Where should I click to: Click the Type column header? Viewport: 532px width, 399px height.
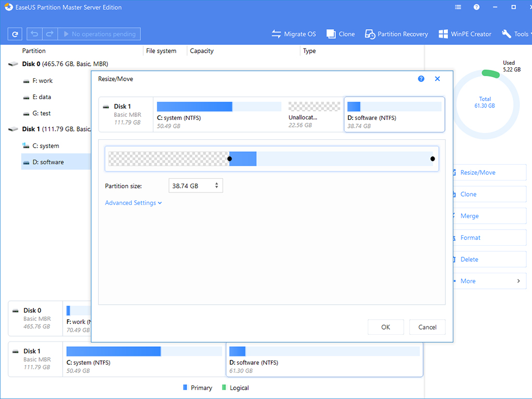tap(309, 51)
